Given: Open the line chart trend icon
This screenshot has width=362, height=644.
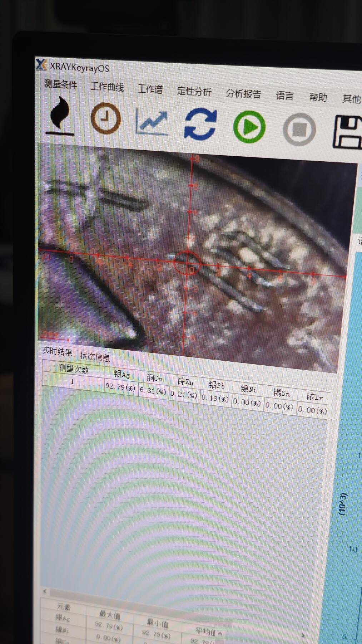Looking at the screenshot, I should pos(152,122).
